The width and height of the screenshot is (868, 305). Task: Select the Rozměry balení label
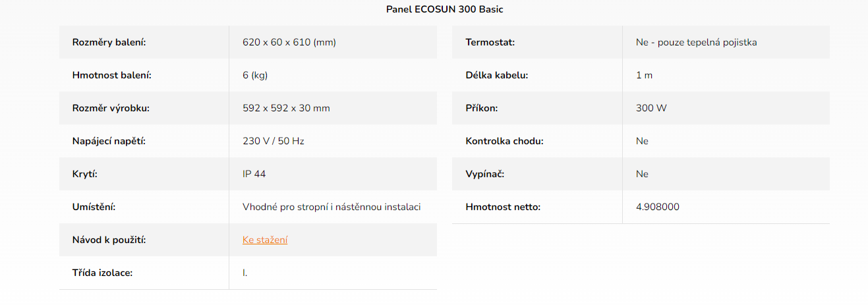pyautogui.click(x=109, y=42)
